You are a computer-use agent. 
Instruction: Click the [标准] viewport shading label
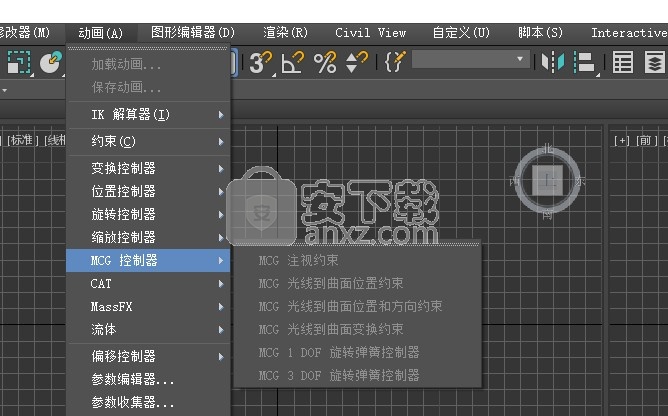click(x=23, y=141)
